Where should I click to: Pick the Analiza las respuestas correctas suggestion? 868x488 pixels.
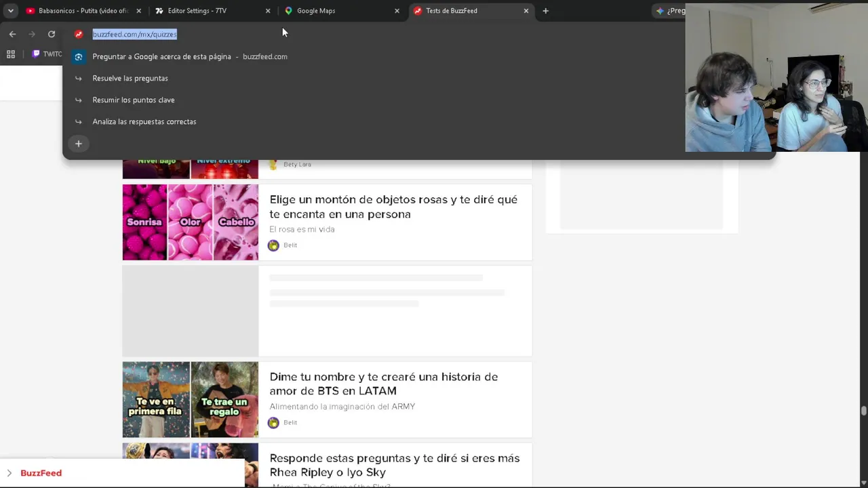419,121
